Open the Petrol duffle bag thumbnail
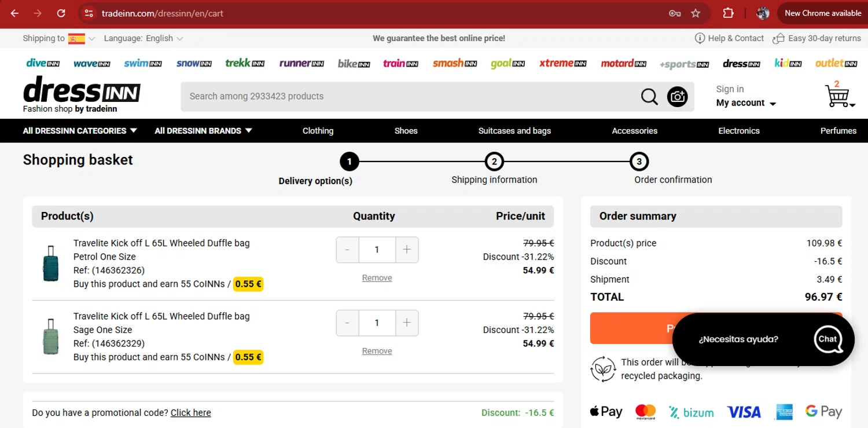This screenshot has width=868, height=428. [x=51, y=264]
